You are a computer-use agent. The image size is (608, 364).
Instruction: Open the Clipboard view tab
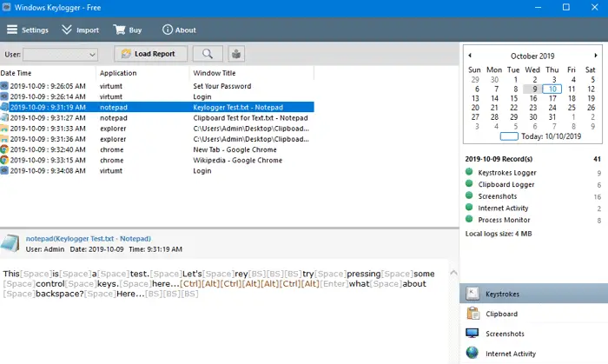(533, 314)
